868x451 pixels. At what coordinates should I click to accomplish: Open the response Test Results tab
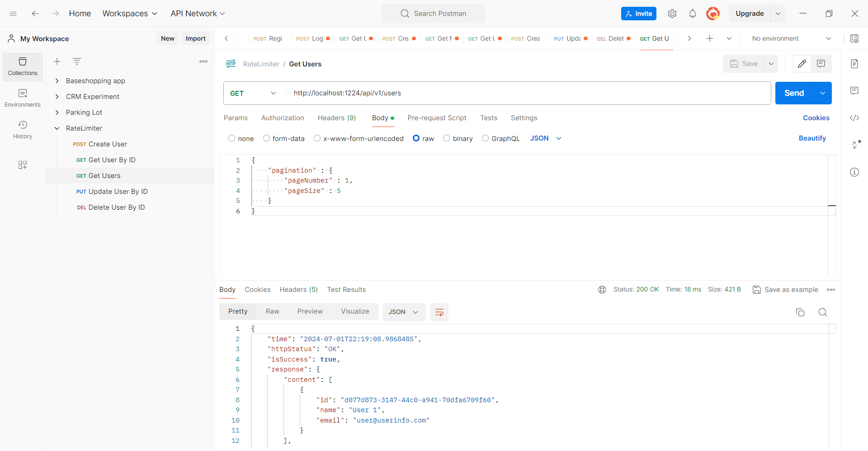point(346,290)
